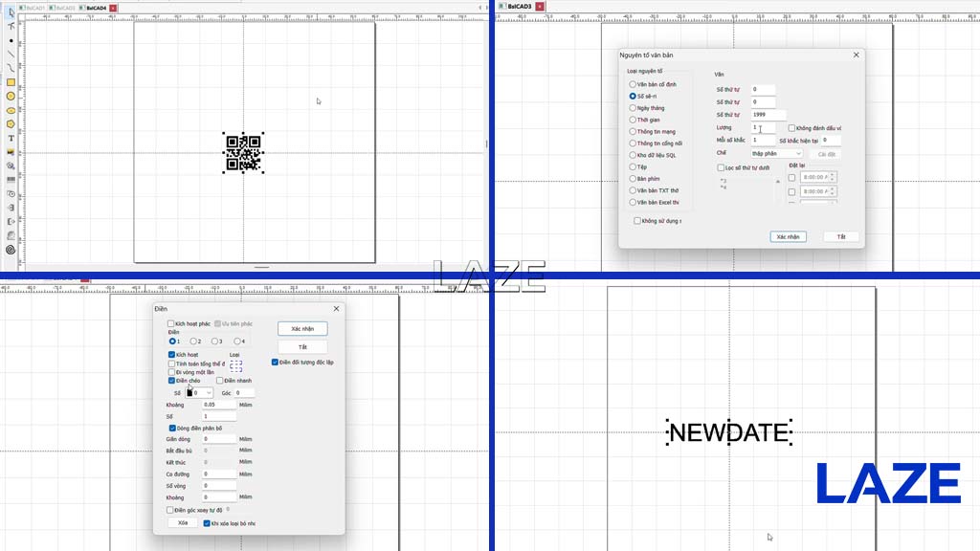Open the 'thập phân' dropdown
Image resolution: width=980 pixels, height=551 pixels.
[776, 154]
